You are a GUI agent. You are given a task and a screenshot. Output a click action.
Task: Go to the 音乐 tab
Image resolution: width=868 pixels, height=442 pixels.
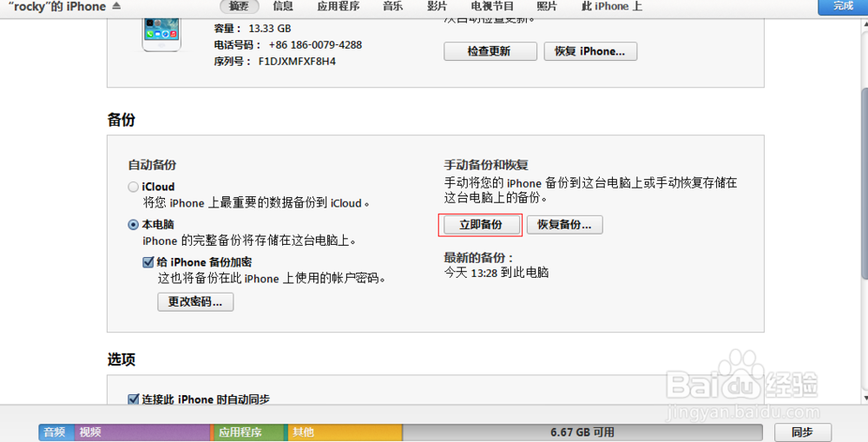[x=392, y=6]
